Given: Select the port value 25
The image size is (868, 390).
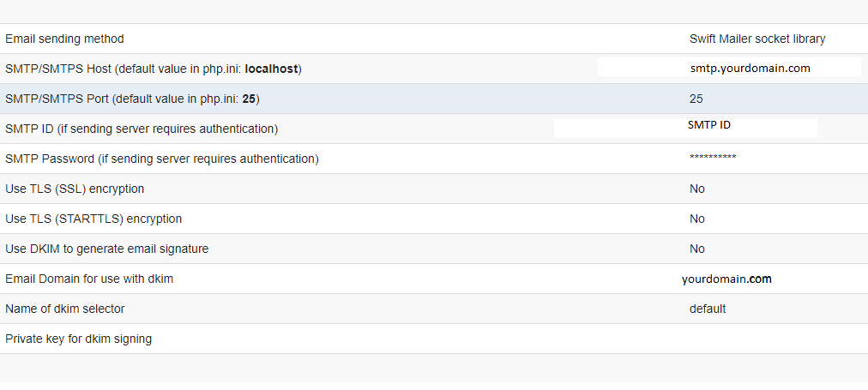Looking at the screenshot, I should 696,99.
